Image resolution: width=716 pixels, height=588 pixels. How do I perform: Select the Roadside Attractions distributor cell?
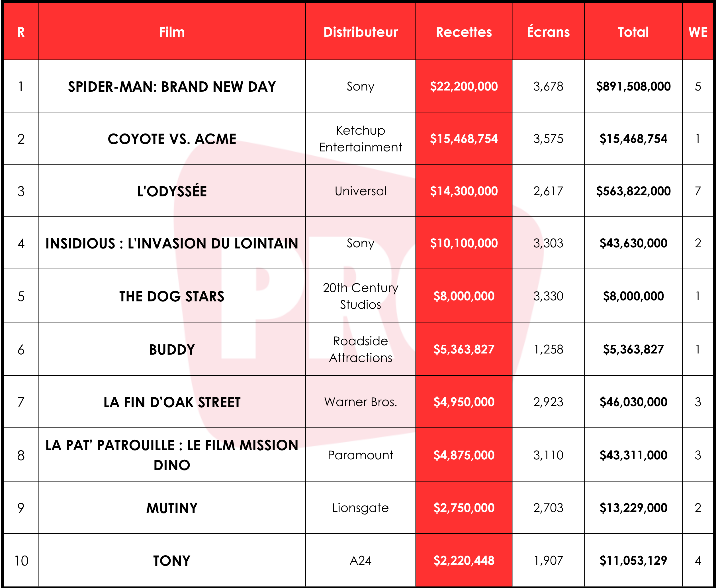361,349
